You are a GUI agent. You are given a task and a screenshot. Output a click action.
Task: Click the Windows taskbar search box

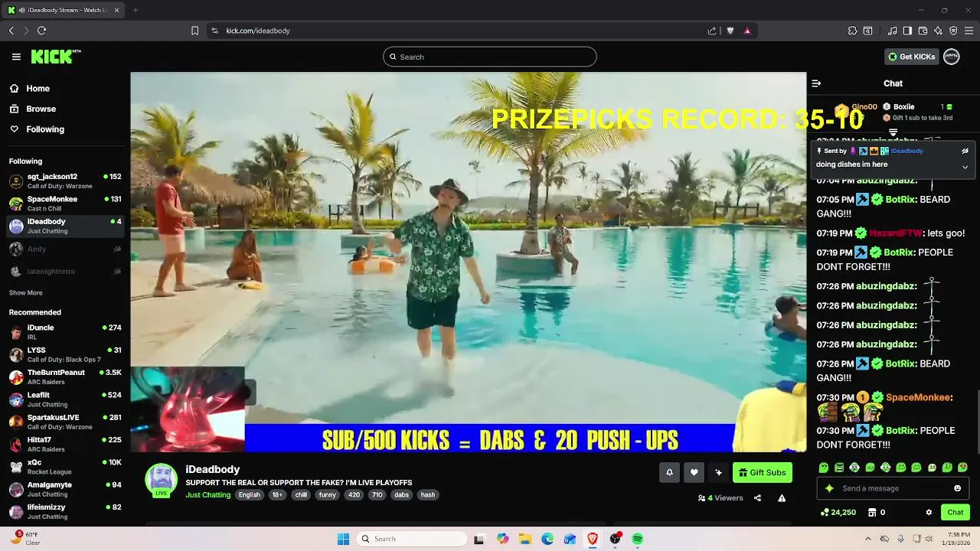coord(413,539)
